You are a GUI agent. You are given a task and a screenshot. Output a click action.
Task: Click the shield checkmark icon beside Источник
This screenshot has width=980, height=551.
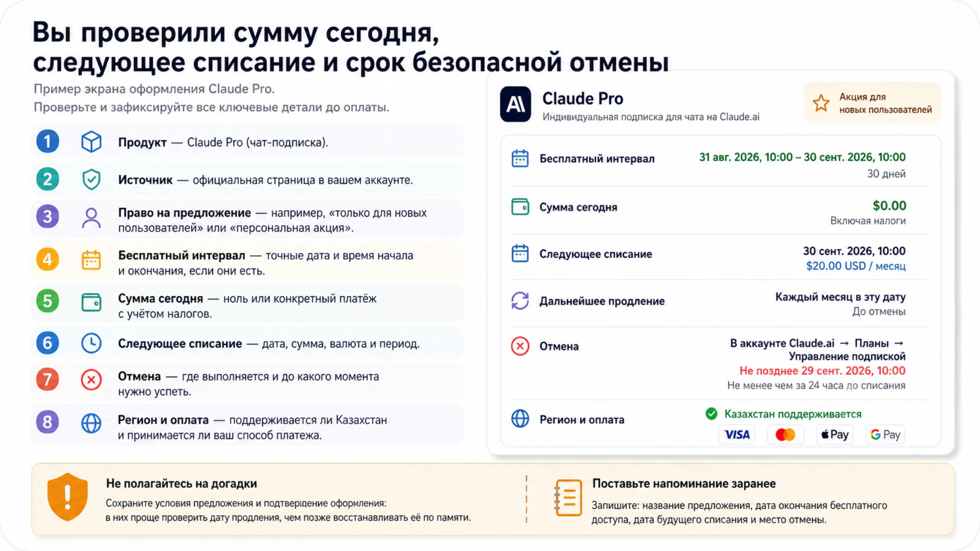(x=91, y=180)
